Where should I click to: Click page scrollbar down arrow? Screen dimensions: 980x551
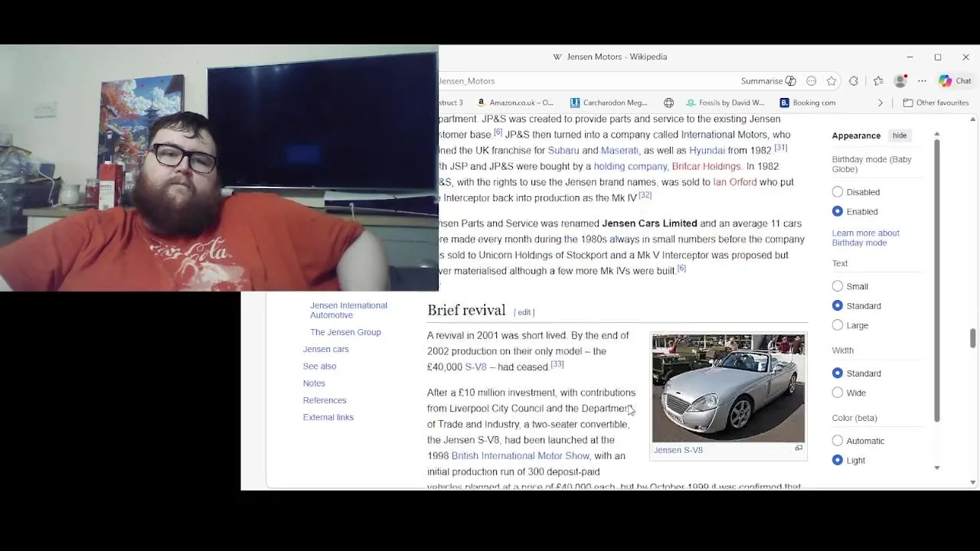pos(973,483)
